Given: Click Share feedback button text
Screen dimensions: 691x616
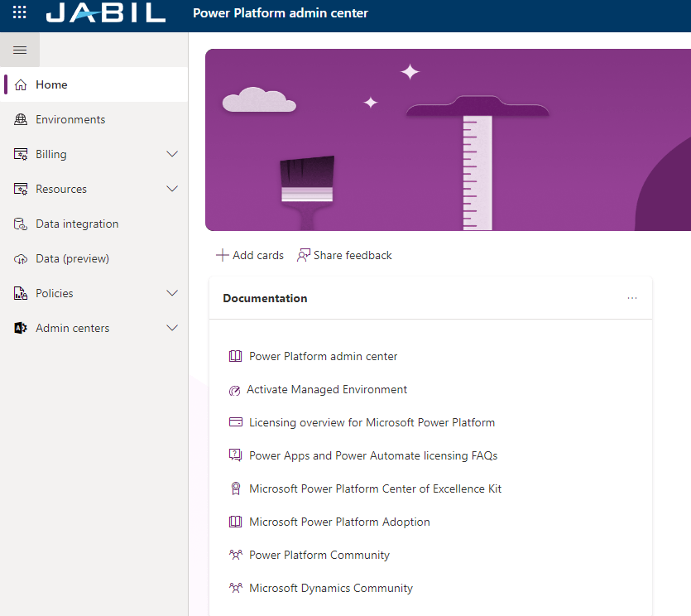Looking at the screenshot, I should 353,255.
